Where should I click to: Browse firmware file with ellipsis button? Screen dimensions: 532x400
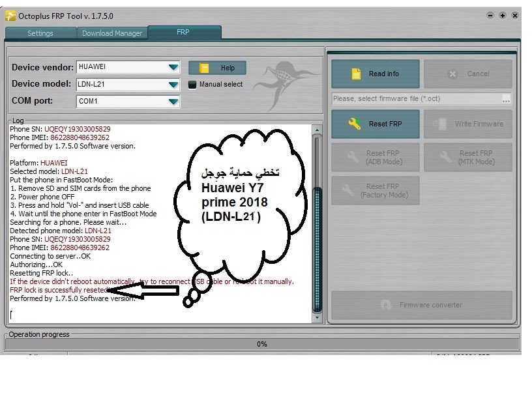(x=506, y=99)
